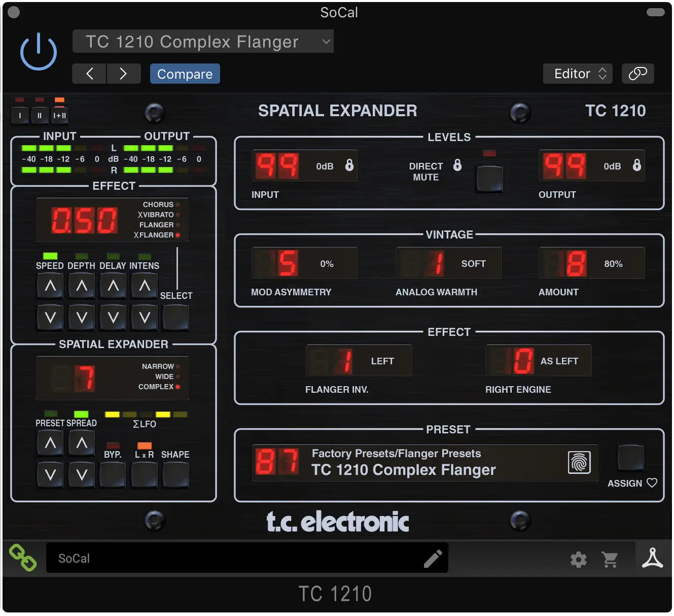
Task: Click the CHORUS effect mode label
Action: (158, 204)
